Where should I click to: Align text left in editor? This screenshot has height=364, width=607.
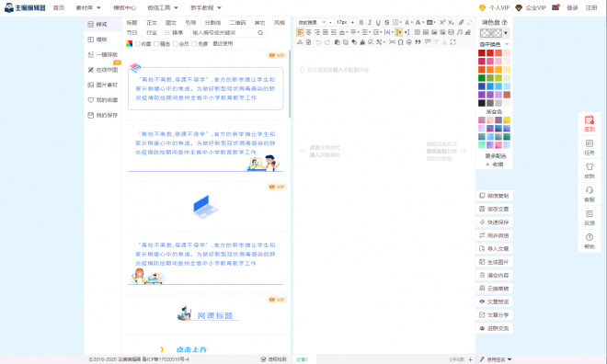(x=300, y=32)
